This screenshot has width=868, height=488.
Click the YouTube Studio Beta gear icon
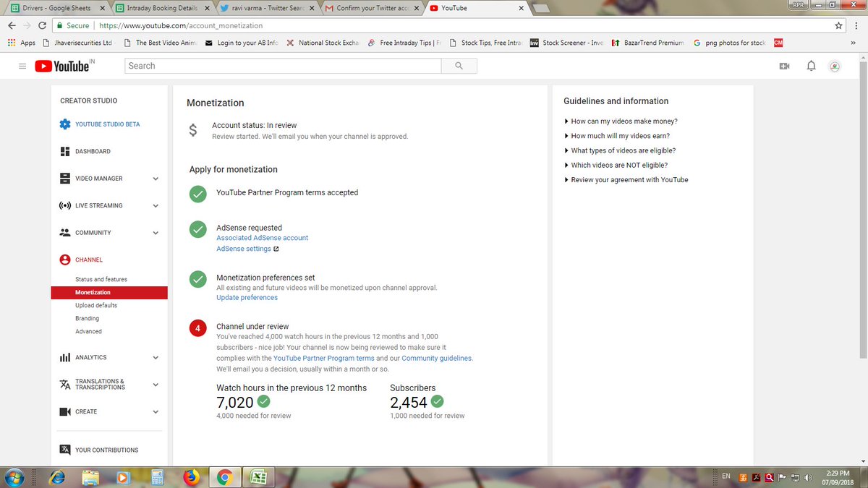65,124
